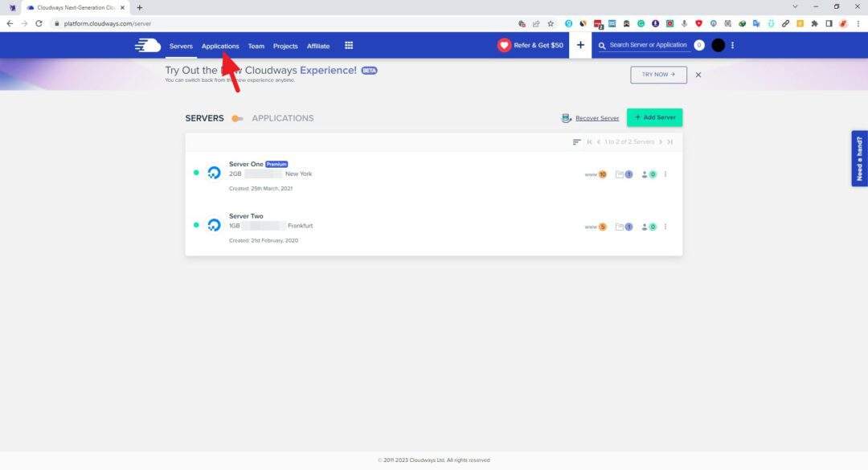
Task: Open the Servers nav tab
Action: click(181, 46)
